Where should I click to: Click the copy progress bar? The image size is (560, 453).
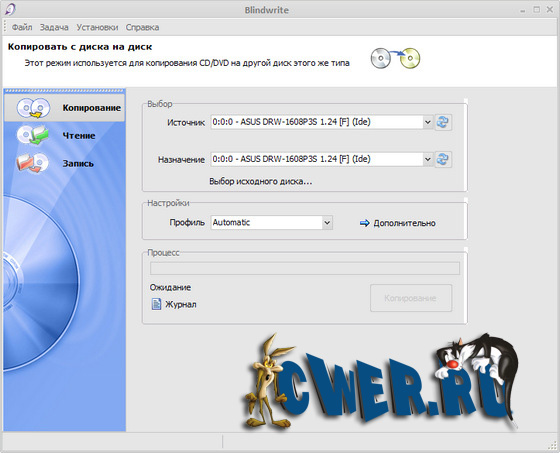coord(305,268)
